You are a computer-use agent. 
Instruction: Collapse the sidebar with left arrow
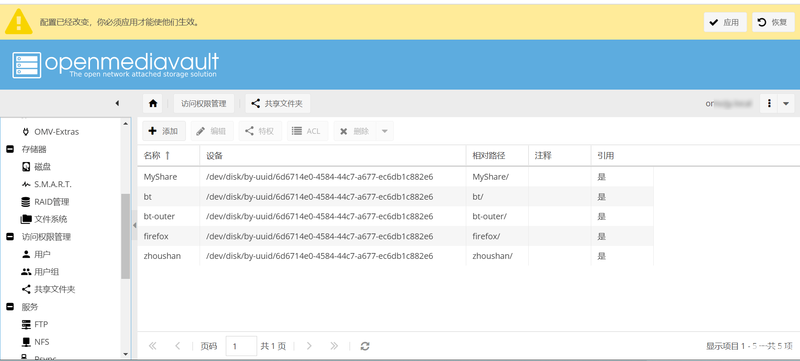pos(117,103)
